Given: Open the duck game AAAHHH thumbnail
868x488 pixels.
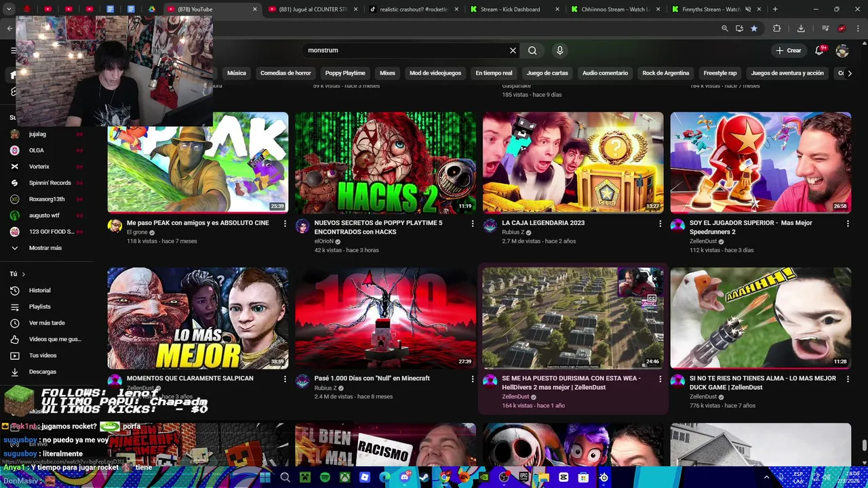Looking at the screenshot, I should click(x=761, y=318).
